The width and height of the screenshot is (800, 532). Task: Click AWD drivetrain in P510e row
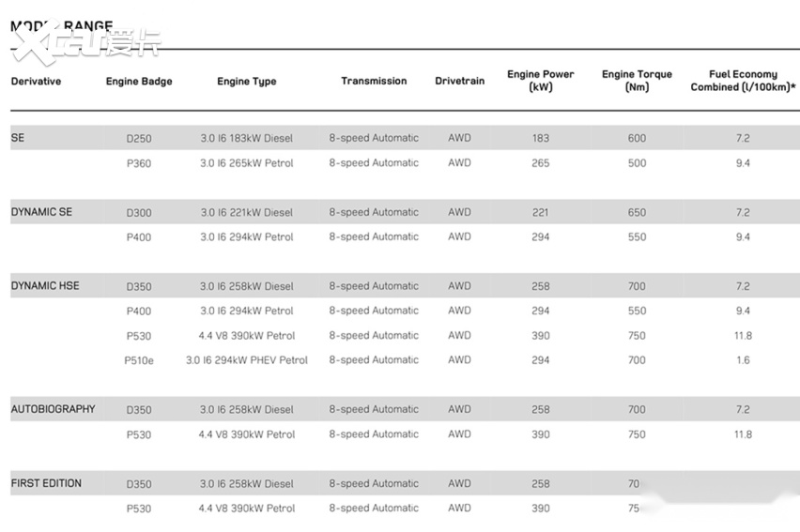tap(460, 360)
